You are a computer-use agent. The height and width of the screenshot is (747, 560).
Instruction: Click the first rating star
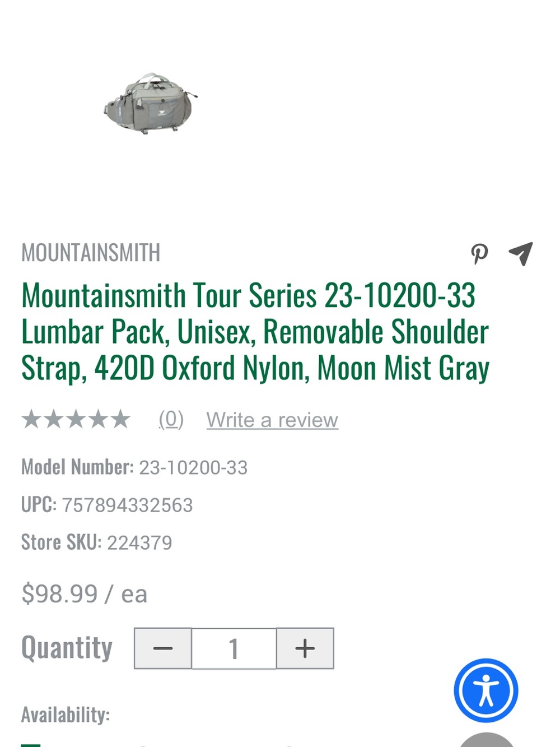pos(31,419)
